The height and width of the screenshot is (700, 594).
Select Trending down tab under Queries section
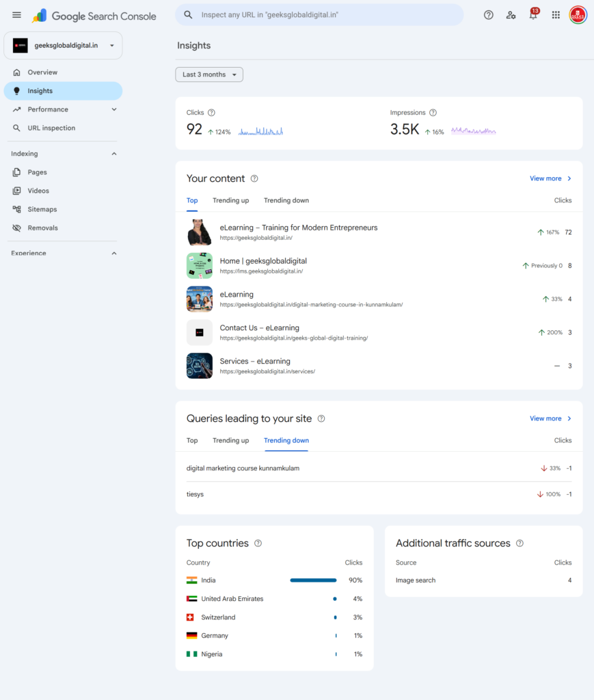coord(286,441)
